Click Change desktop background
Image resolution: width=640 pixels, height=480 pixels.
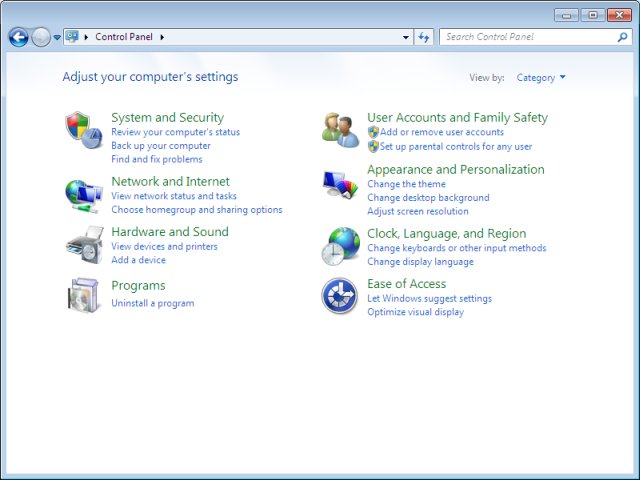point(428,198)
